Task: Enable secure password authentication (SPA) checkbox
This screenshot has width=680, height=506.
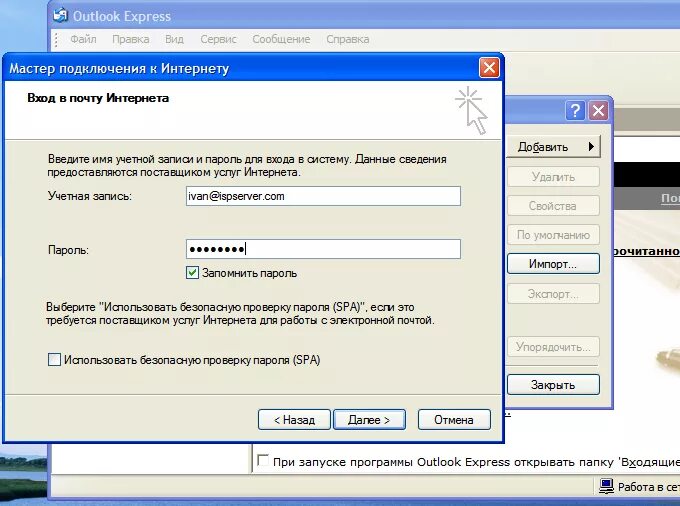Action: (54, 359)
